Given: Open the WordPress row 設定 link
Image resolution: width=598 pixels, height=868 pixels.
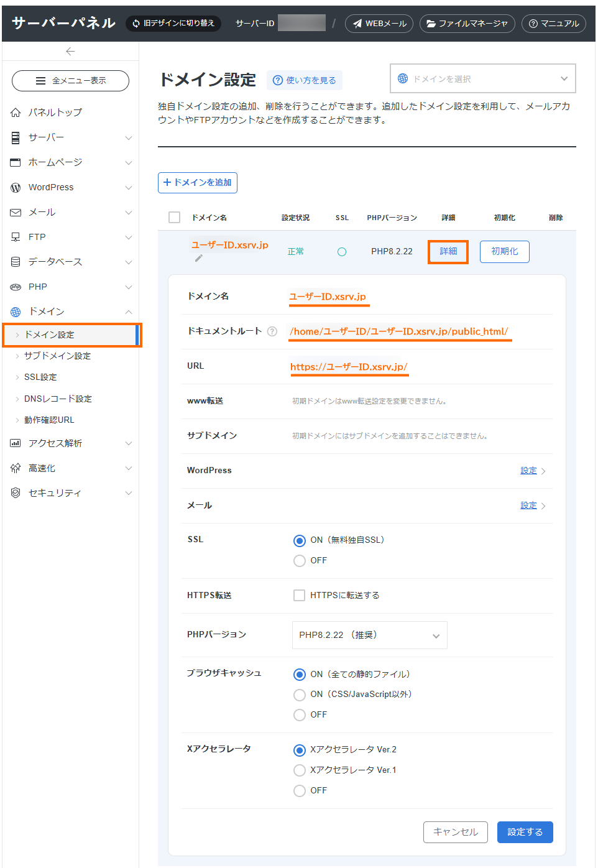Looking at the screenshot, I should point(529,471).
